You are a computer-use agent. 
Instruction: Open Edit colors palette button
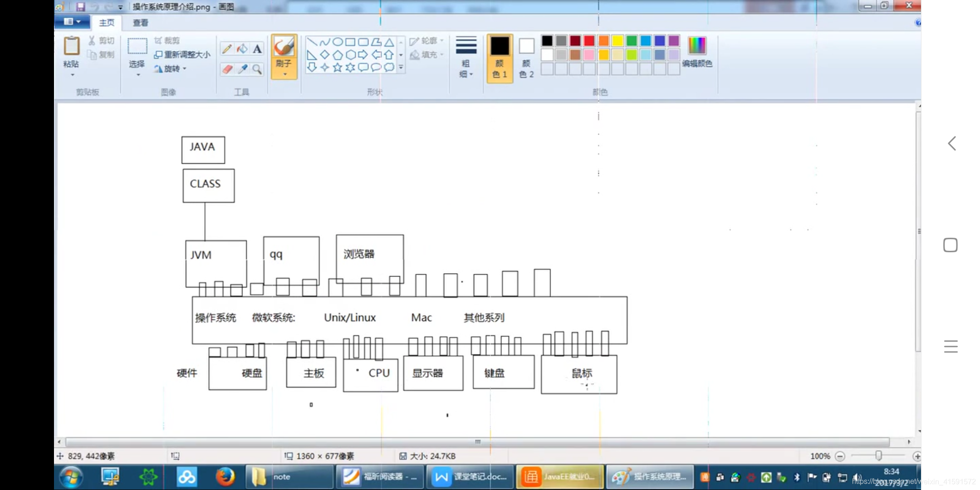point(697,52)
